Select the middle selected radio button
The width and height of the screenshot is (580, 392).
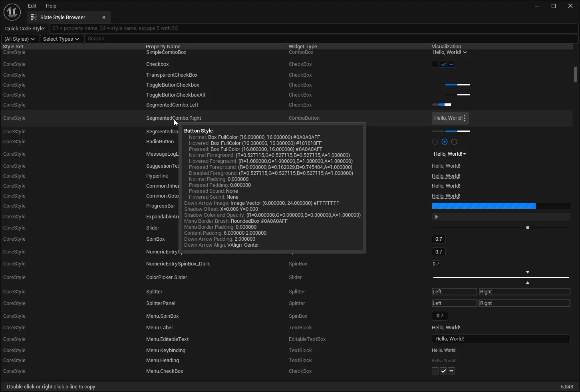pyautogui.click(x=445, y=142)
